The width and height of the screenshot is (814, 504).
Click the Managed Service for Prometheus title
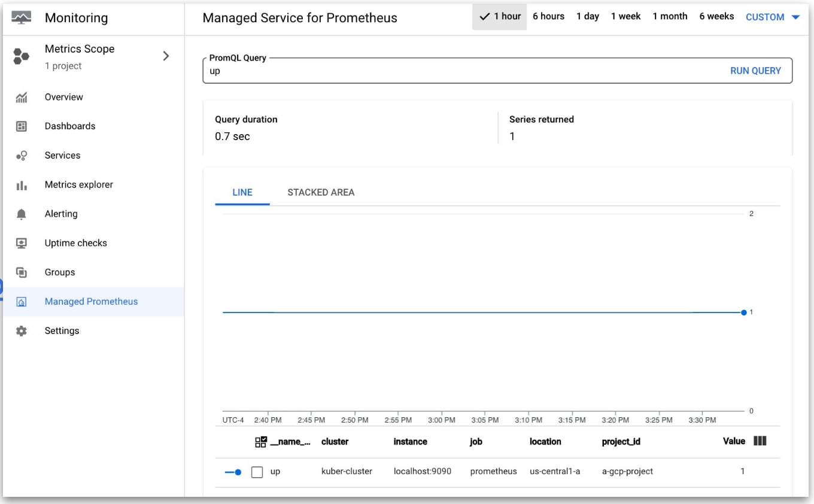300,18
